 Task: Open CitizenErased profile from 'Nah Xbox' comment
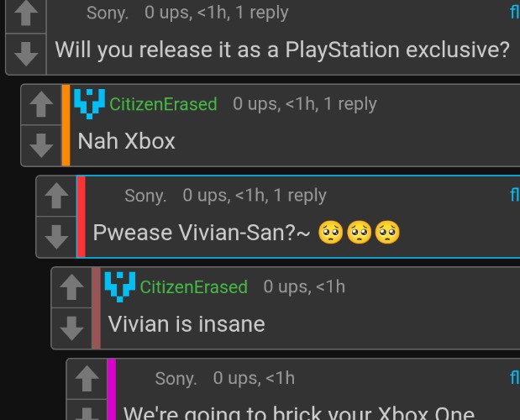[163, 104]
